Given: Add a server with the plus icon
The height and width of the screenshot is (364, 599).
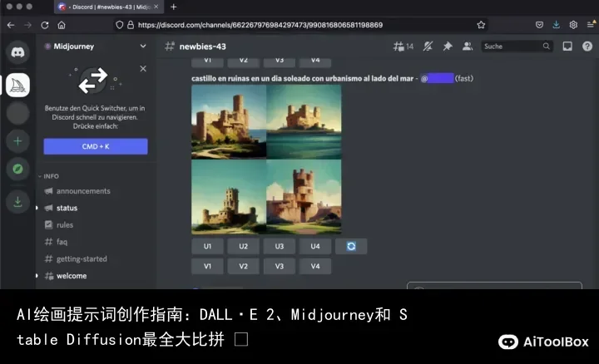Looking at the screenshot, I should pos(17,141).
